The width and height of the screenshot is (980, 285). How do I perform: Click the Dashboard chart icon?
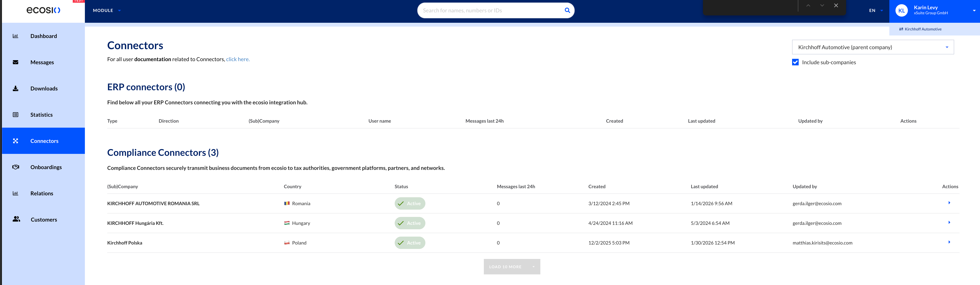16,36
